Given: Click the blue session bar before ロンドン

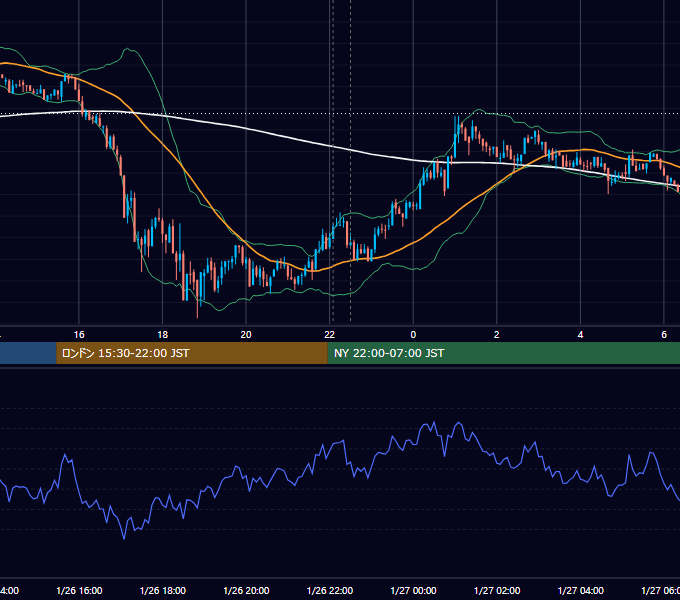Looking at the screenshot, I should pos(28,353).
